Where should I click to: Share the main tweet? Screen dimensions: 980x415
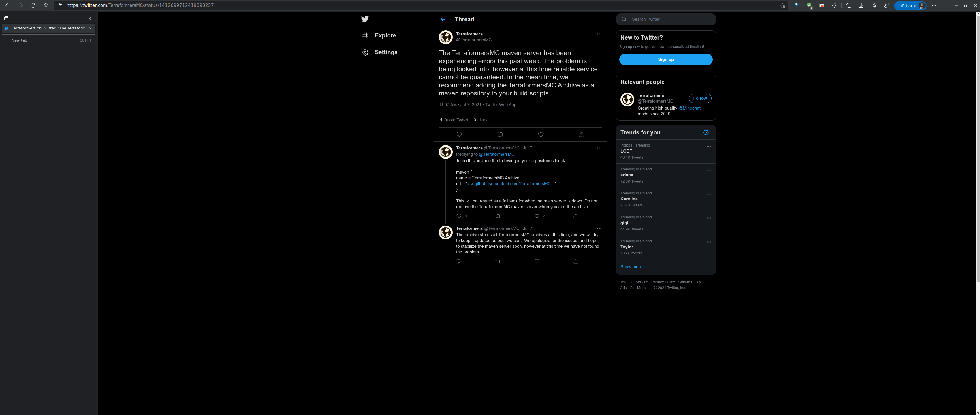coord(582,134)
